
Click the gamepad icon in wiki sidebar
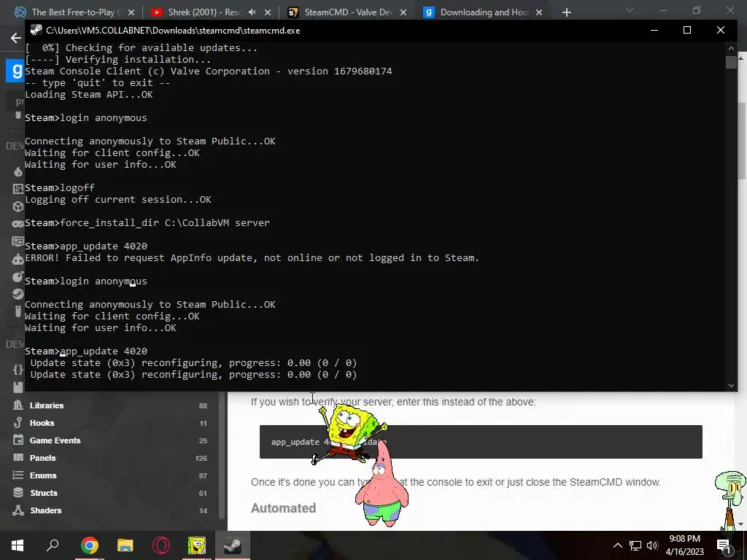(18, 224)
